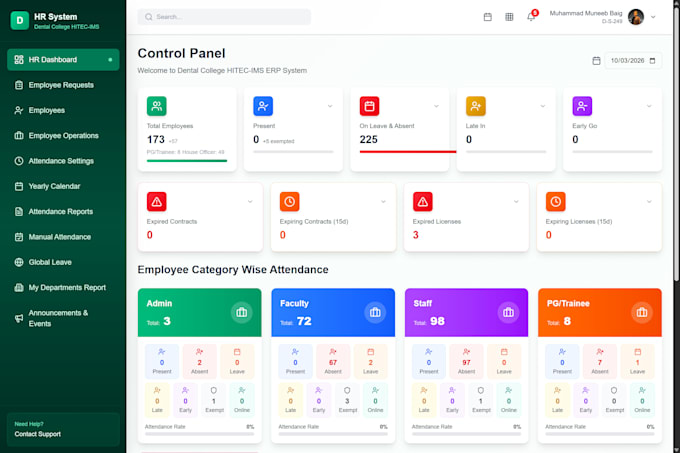This screenshot has width=680, height=453.
Task: Expand the Present card chevron
Action: click(330, 106)
